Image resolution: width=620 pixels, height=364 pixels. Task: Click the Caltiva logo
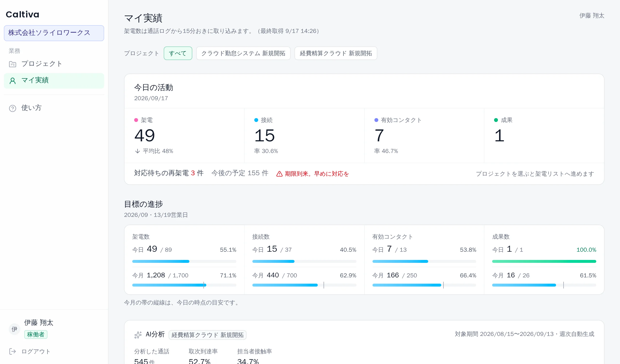[22, 15]
